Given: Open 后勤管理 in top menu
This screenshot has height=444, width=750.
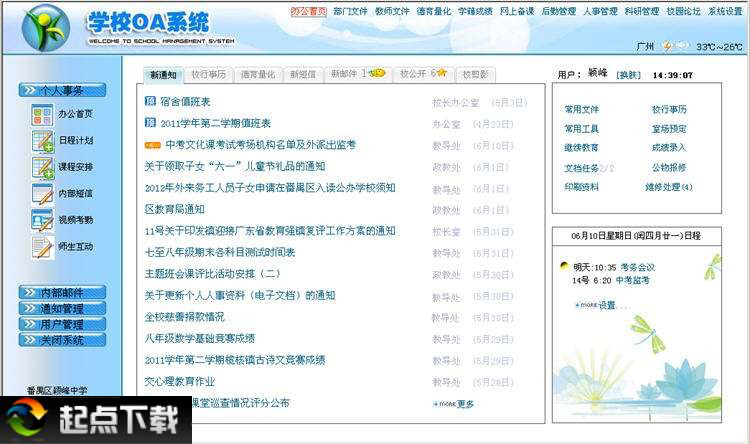Looking at the screenshot, I should (558, 11).
